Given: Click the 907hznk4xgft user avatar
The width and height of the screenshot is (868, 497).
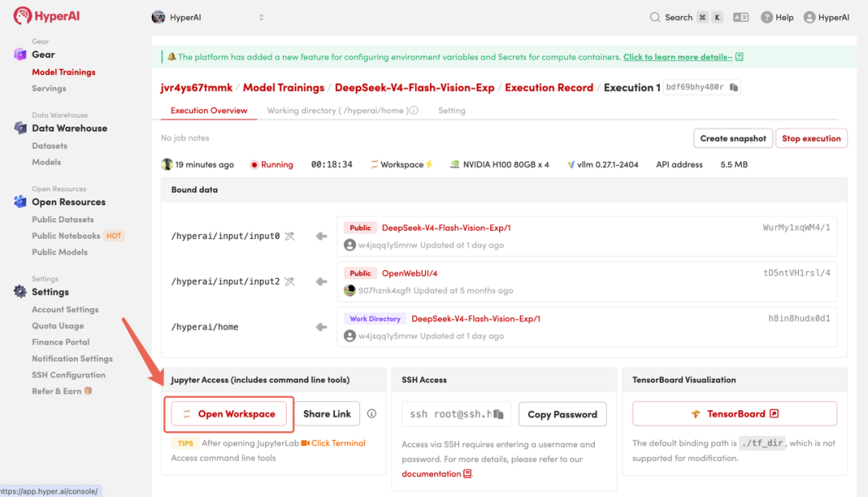Looking at the screenshot, I should click(350, 290).
